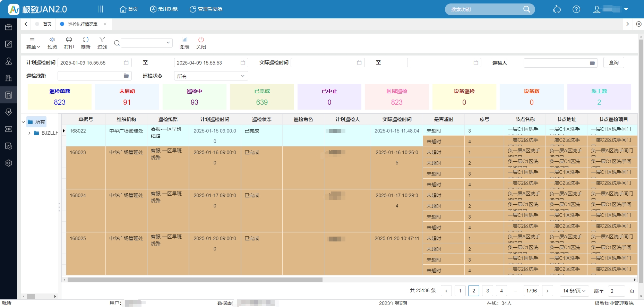Change the 14 items per page dropdown

tap(574, 291)
